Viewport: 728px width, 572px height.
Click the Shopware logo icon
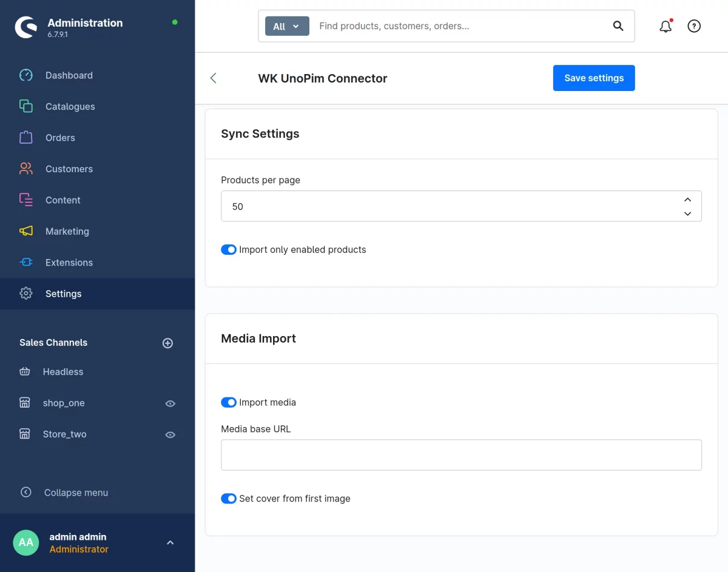[26, 27]
